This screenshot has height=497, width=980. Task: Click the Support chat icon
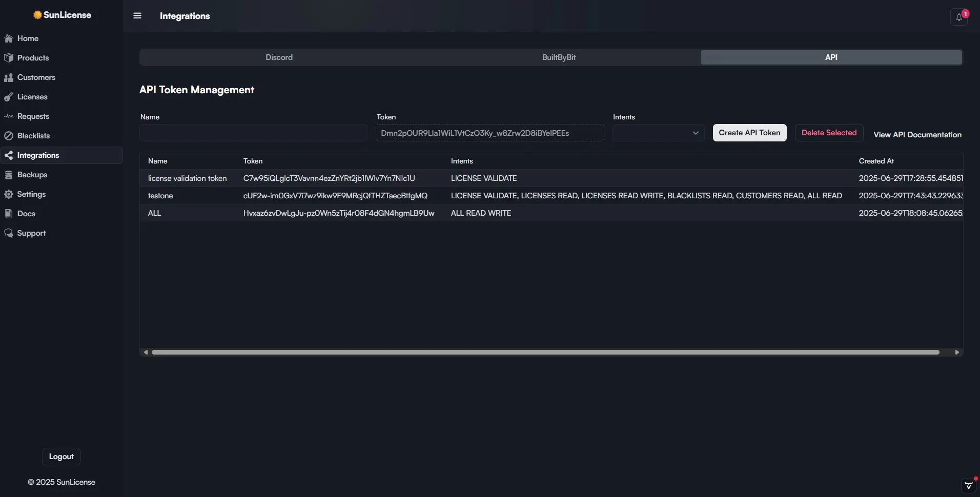coord(9,233)
